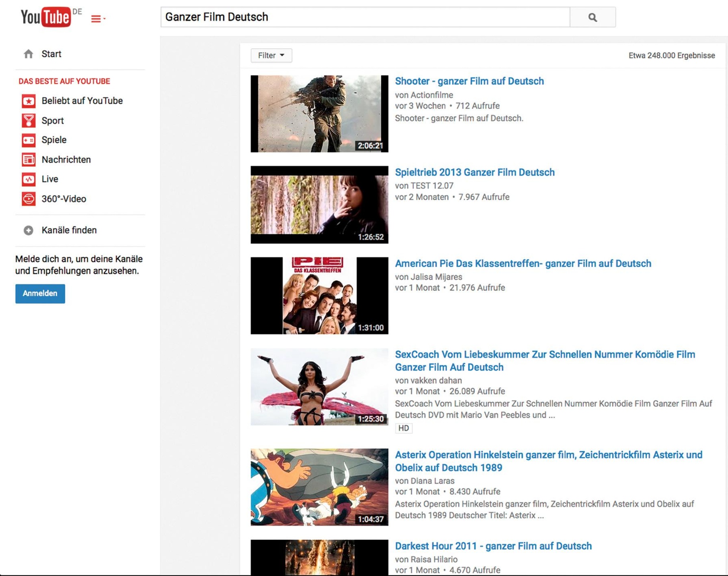
Task: Click the SexCoach video thumbnail
Action: pyautogui.click(x=319, y=387)
